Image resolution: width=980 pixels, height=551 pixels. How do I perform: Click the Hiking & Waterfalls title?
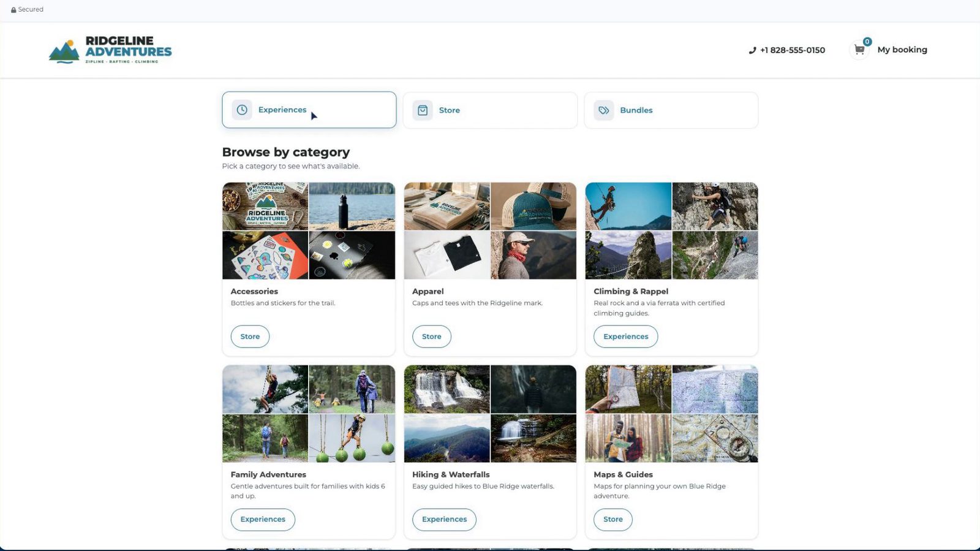click(x=451, y=474)
